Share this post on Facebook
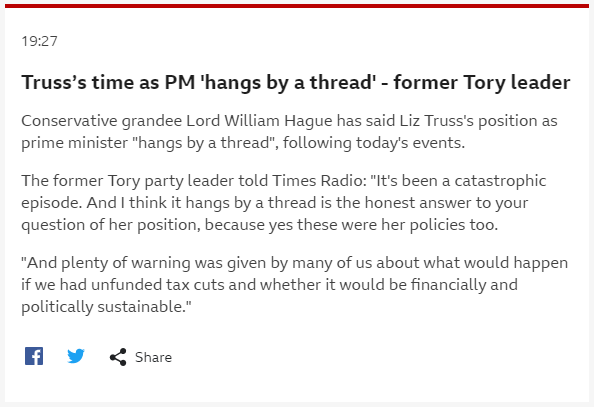The width and height of the screenshot is (594, 407). tap(34, 356)
